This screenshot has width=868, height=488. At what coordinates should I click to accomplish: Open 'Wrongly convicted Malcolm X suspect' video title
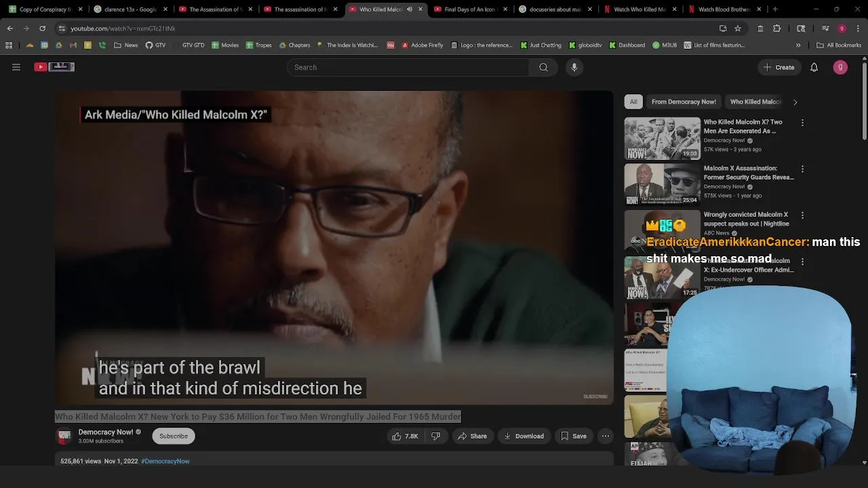746,219
